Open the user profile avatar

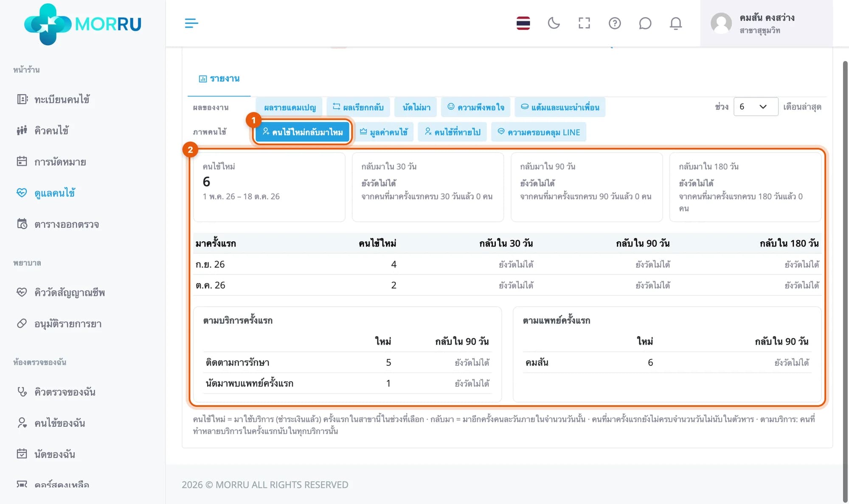click(x=721, y=23)
